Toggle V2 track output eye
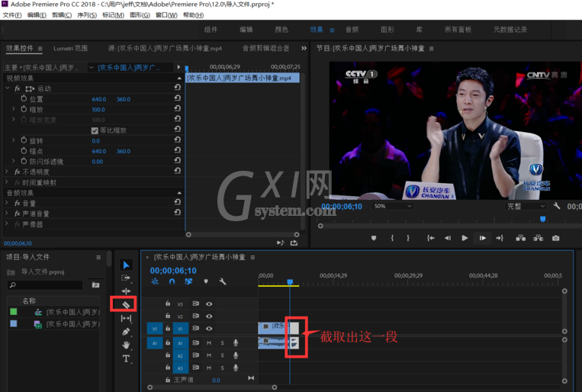The height and width of the screenshot is (392, 582). 209,316
